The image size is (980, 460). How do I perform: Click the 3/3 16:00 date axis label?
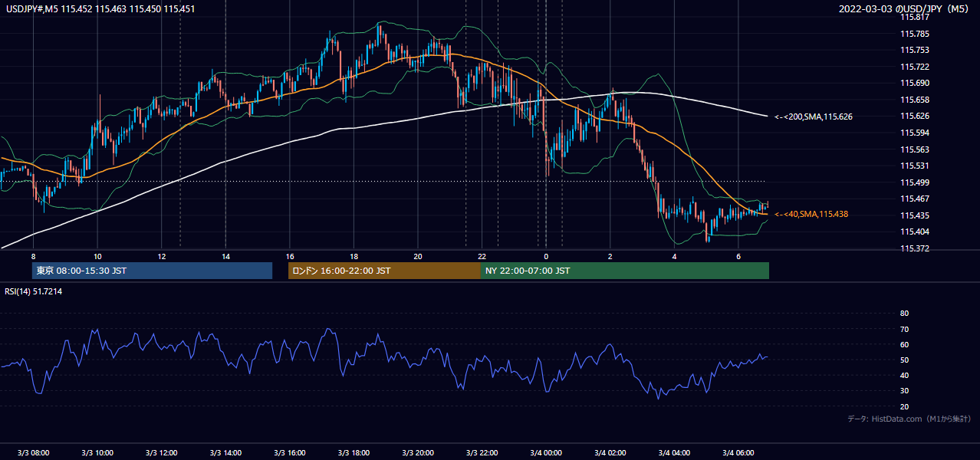(x=290, y=452)
